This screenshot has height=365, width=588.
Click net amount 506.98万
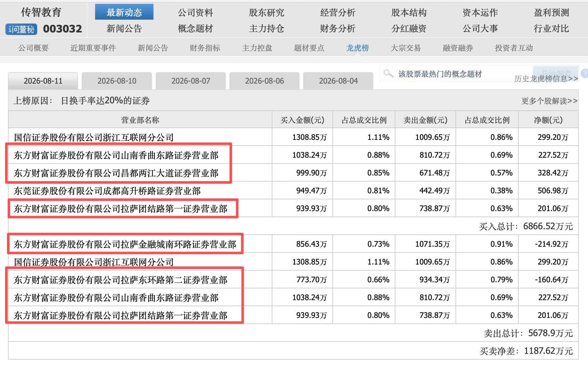[x=553, y=191]
